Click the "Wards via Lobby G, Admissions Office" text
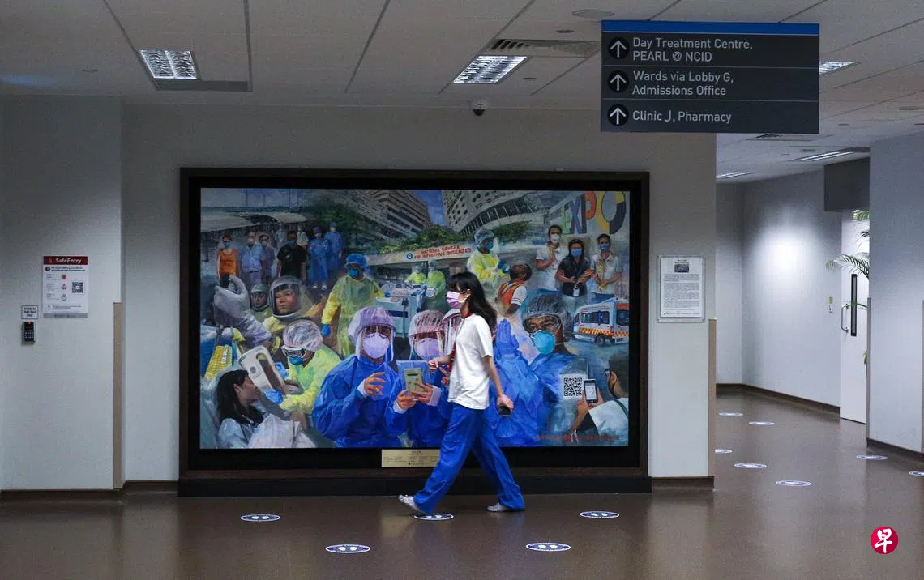 coord(682,83)
